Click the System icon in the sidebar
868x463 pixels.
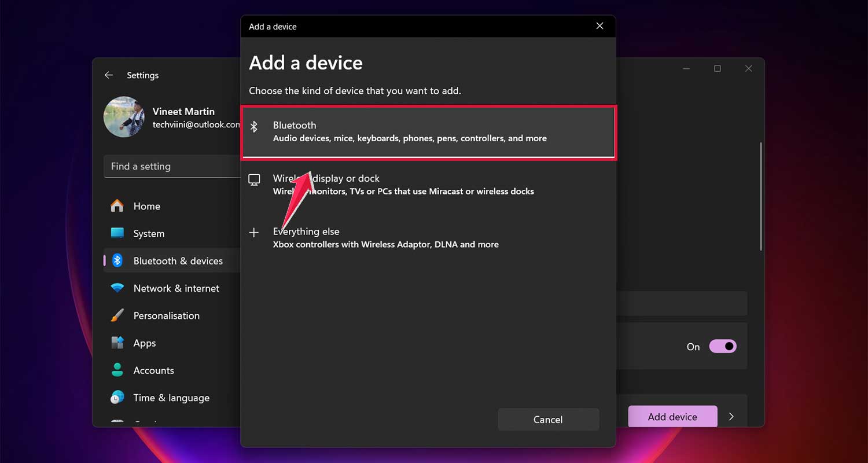point(117,233)
